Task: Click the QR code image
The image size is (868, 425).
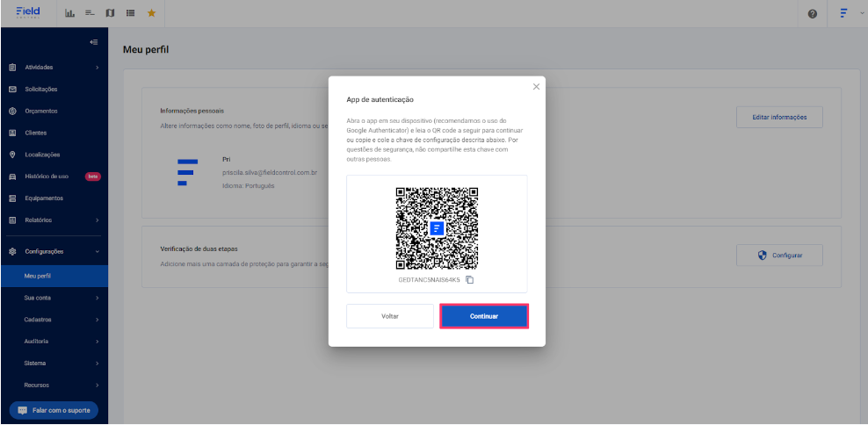Action: [x=437, y=228]
